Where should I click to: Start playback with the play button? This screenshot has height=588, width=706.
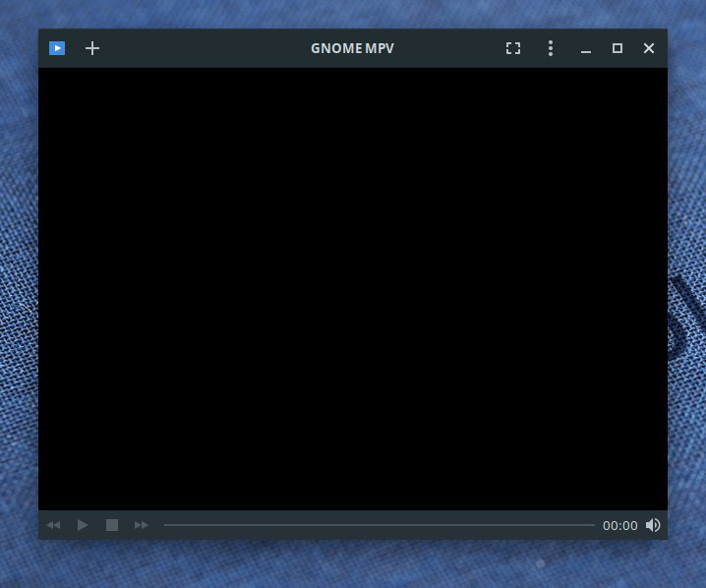point(83,525)
